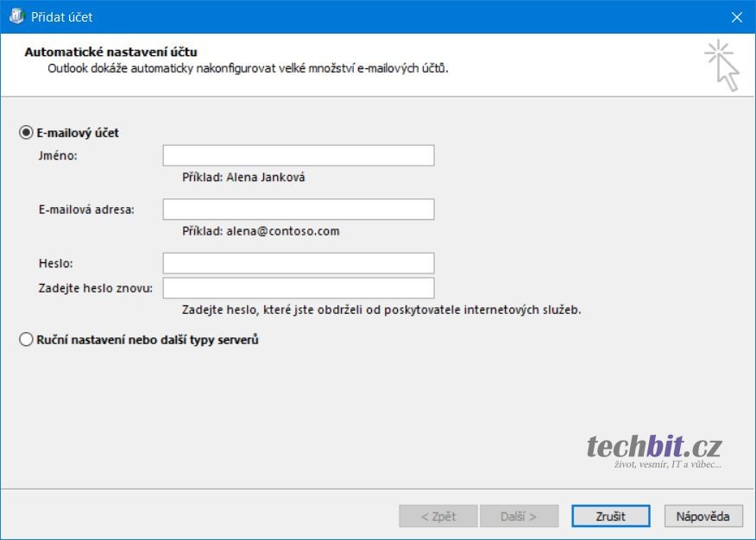Open help via the Nápověda button

click(x=702, y=517)
